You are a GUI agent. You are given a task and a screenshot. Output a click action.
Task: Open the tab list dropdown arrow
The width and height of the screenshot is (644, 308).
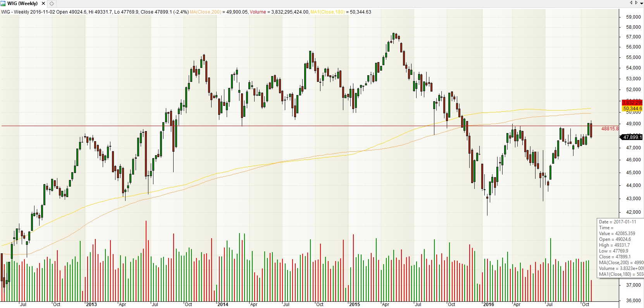pos(641,3)
